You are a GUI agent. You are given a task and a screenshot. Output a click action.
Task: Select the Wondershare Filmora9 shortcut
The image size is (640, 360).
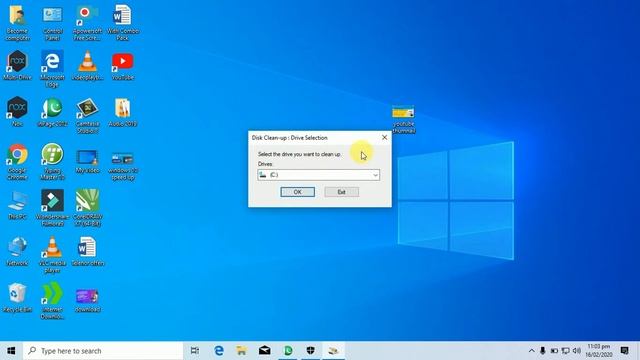pos(52,208)
